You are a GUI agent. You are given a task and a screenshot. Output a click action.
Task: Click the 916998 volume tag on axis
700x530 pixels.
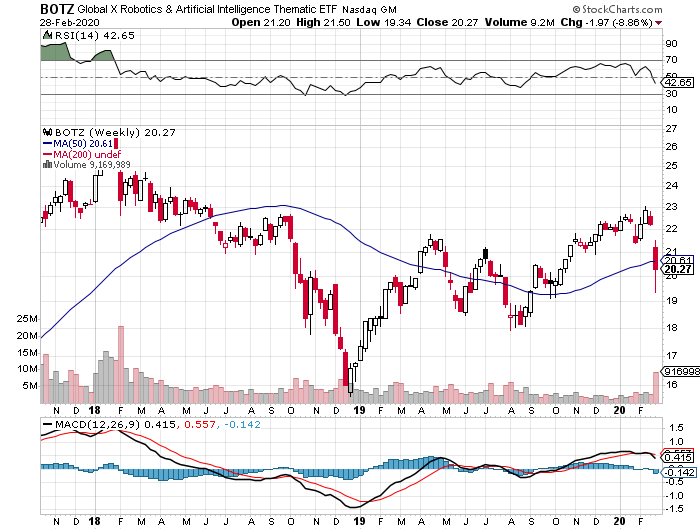pyautogui.click(x=681, y=371)
